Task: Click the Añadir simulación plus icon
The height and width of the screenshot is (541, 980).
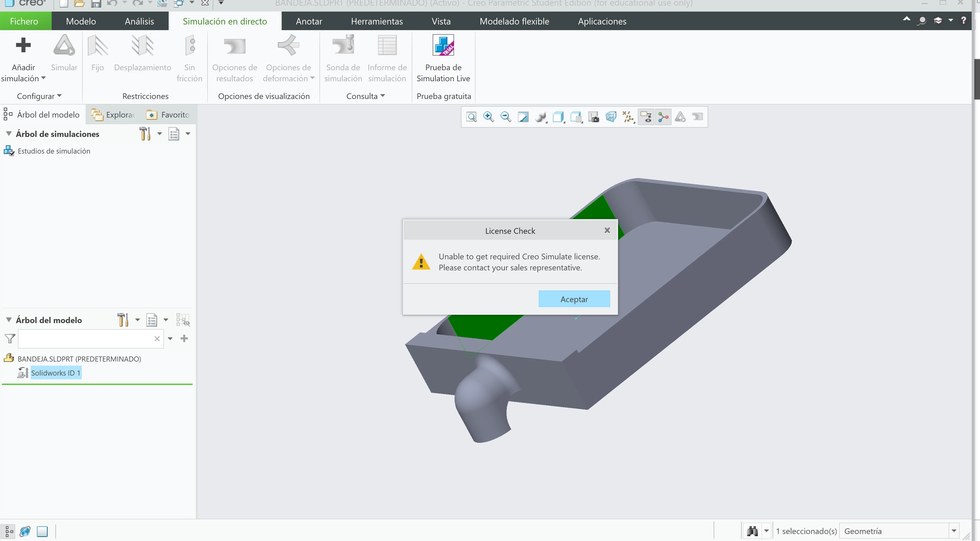Action: pyautogui.click(x=23, y=45)
